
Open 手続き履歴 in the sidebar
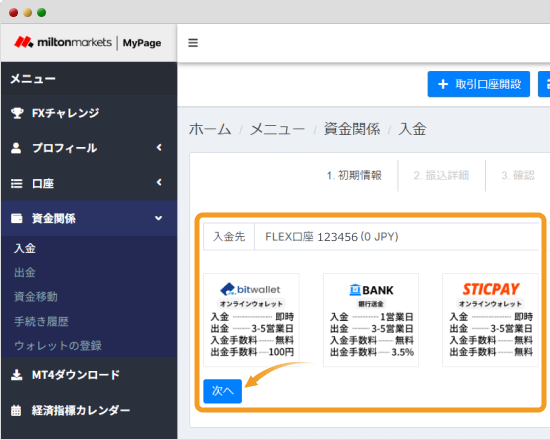pyautogui.click(x=41, y=321)
